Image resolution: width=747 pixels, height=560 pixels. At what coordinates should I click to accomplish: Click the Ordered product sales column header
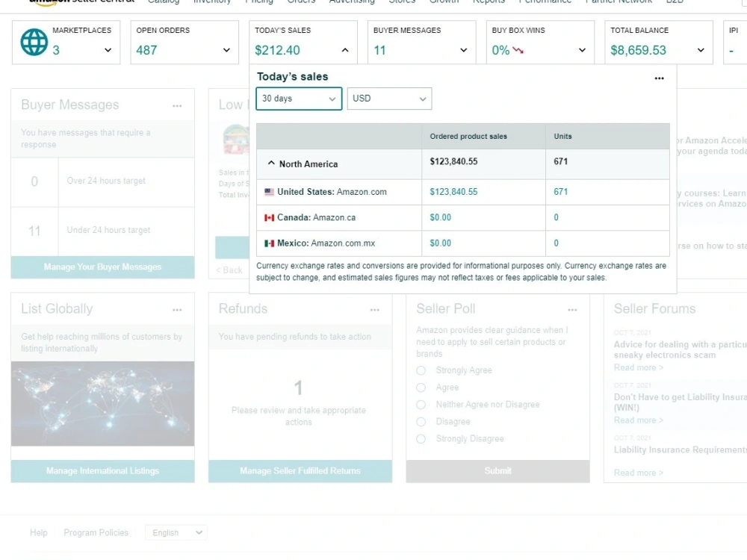coord(468,136)
